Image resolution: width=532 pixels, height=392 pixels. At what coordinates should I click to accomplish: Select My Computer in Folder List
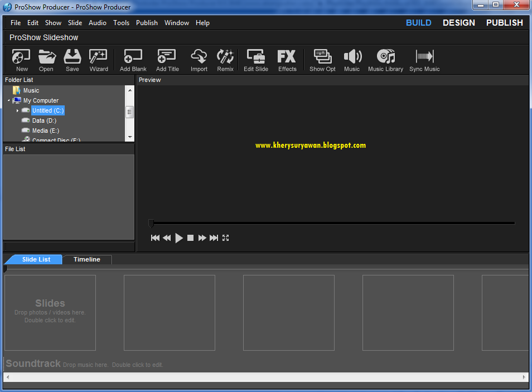point(41,100)
